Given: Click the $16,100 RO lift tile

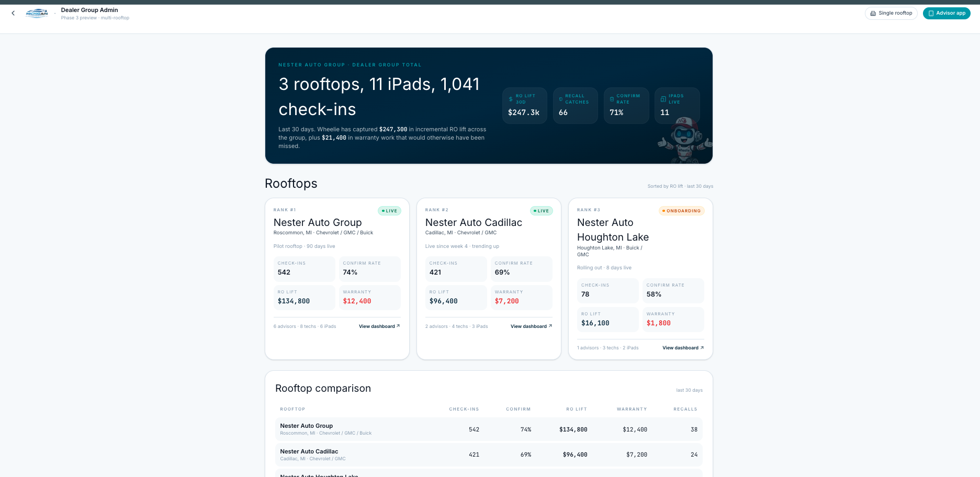Looking at the screenshot, I should click(x=608, y=320).
